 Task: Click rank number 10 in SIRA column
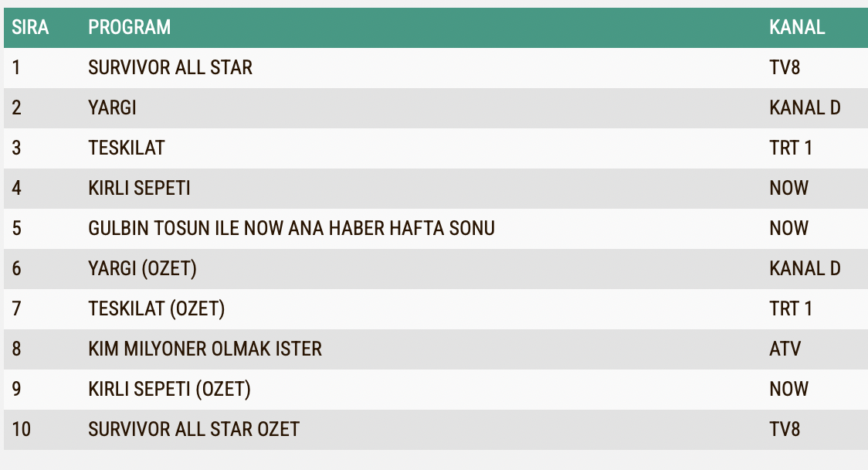pyautogui.click(x=21, y=429)
